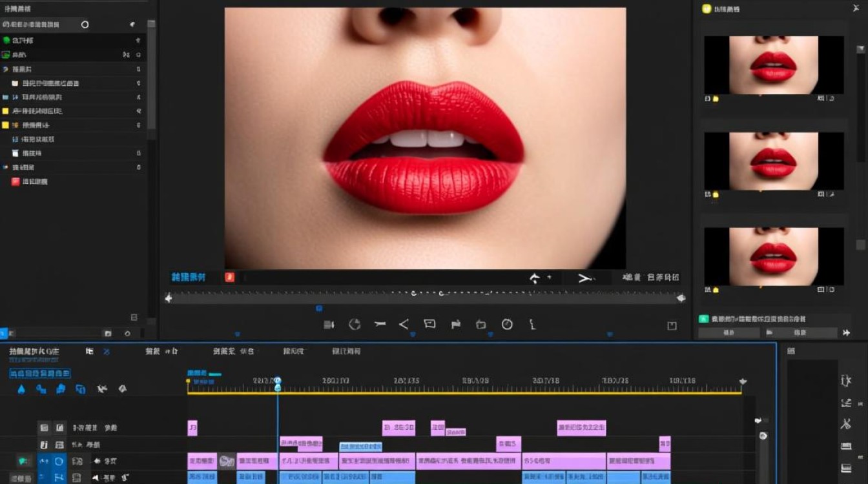This screenshot has width=868, height=484.
Task: Click the left-pointing angle icon under preview
Action: click(x=404, y=325)
